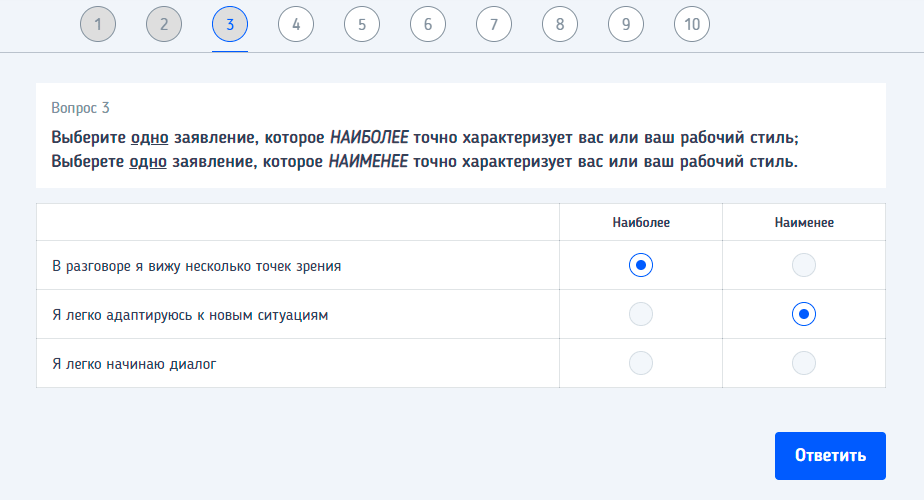Go to question 8
The height and width of the screenshot is (500, 924).
(x=560, y=24)
